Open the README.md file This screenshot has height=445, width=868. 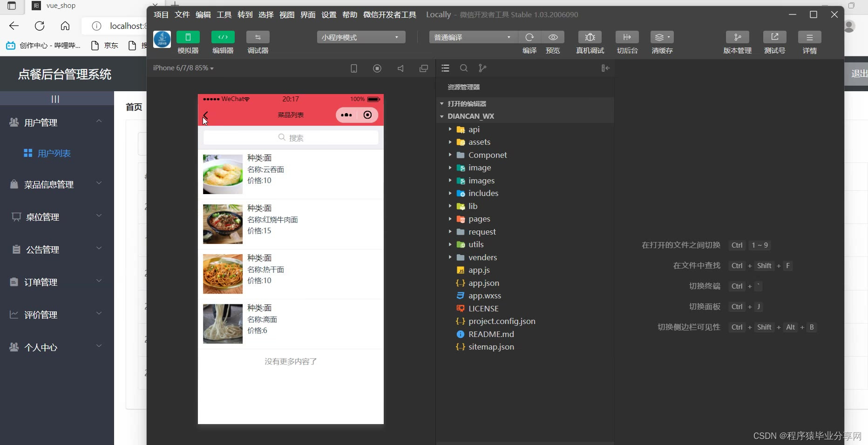525,334
